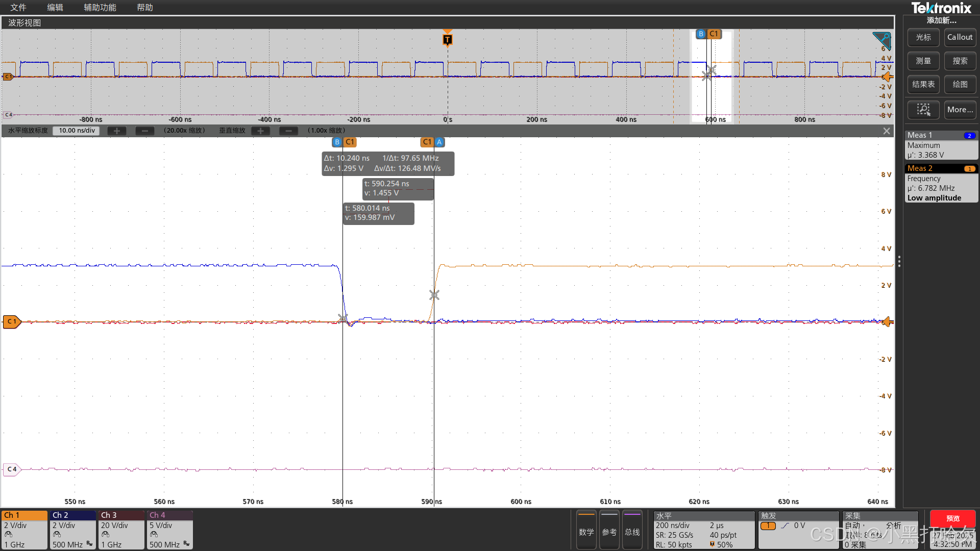
Task: Click the C4 channel ground handle
Action: pos(11,469)
